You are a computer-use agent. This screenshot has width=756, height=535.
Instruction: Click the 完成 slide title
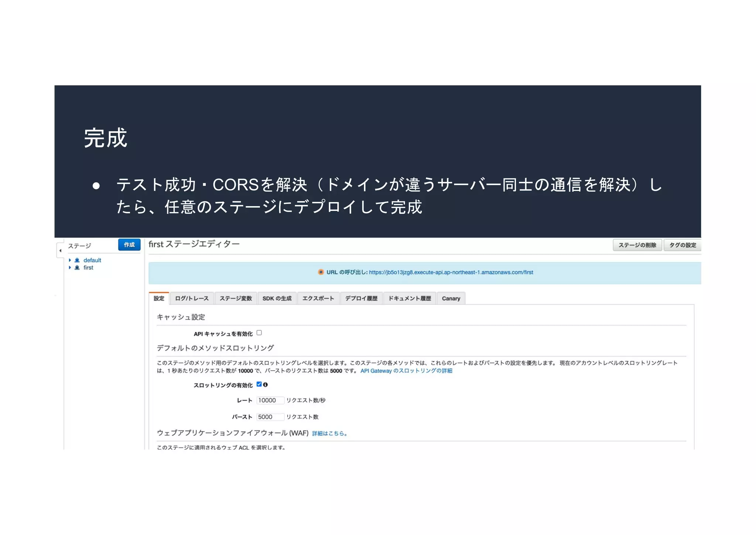tap(106, 138)
